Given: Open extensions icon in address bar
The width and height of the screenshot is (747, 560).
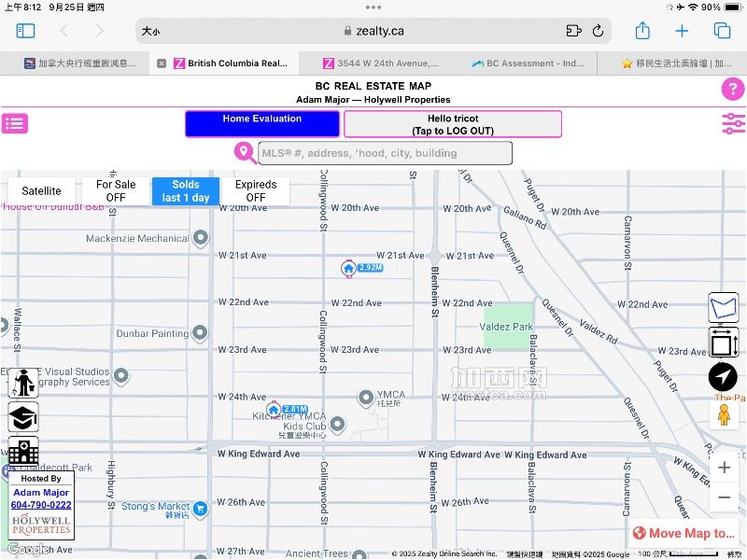Looking at the screenshot, I should 573,31.
